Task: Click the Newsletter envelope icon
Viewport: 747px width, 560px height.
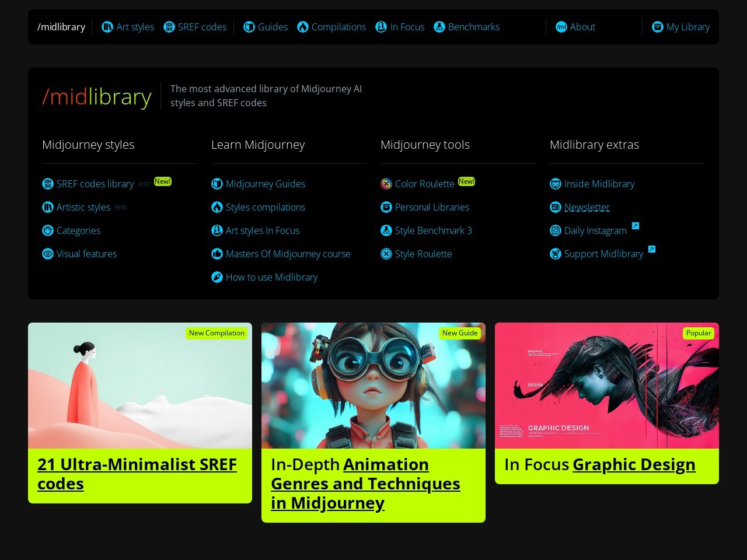Action: pos(555,207)
